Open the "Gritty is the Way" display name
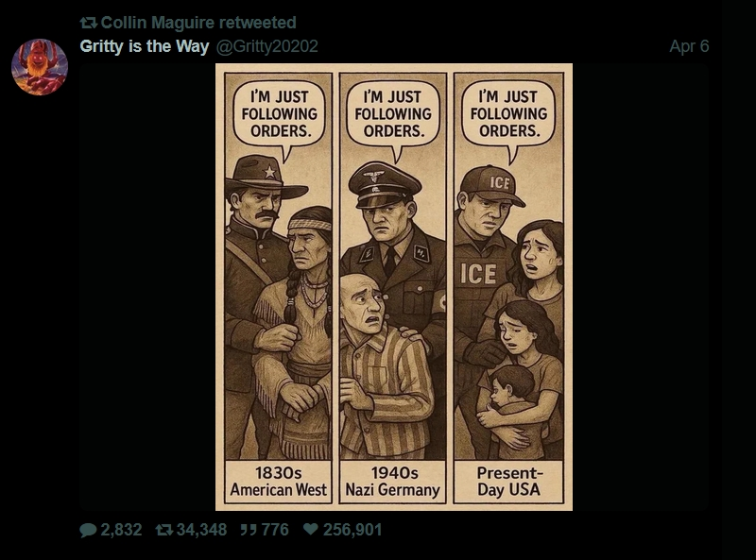Image resolution: width=756 pixels, height=560 pixels. click(145, 46)
